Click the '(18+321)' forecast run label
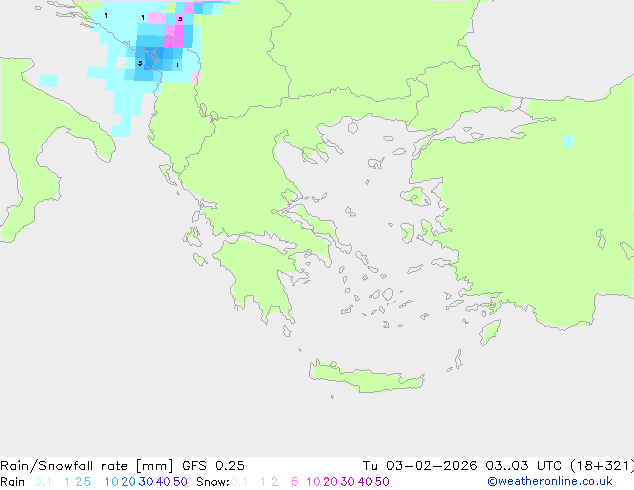 pos(602,466)
